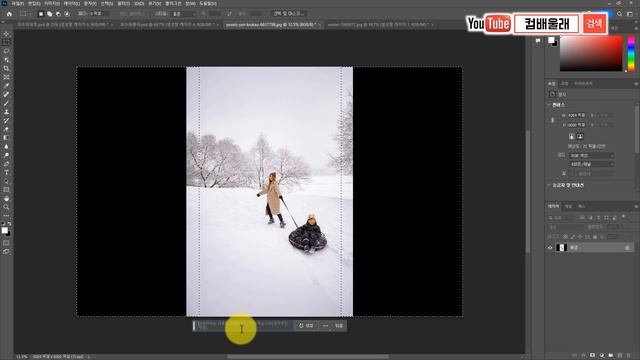Choose New Selection mode in options bar
640x360 pixels.
(41, 14)
